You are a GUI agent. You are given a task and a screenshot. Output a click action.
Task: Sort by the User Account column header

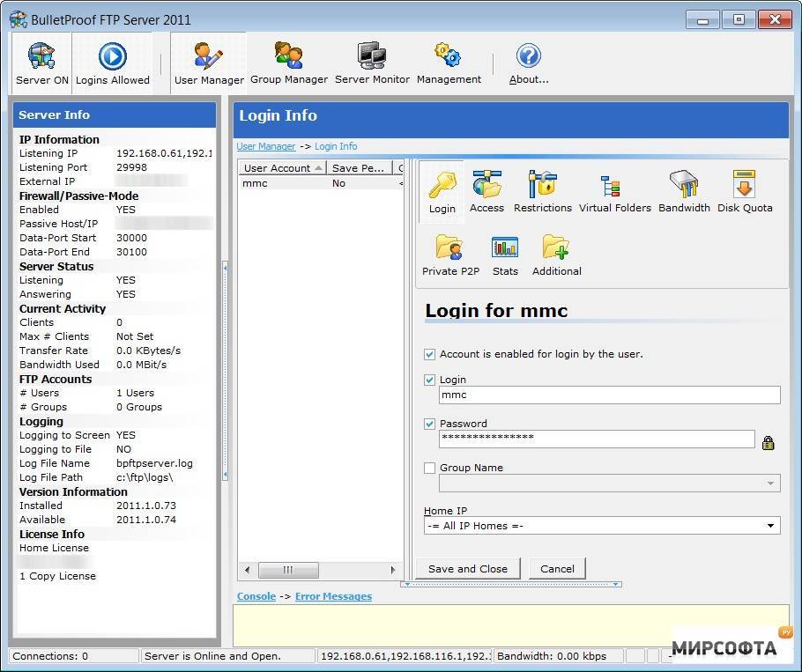[x=282, y=168]
